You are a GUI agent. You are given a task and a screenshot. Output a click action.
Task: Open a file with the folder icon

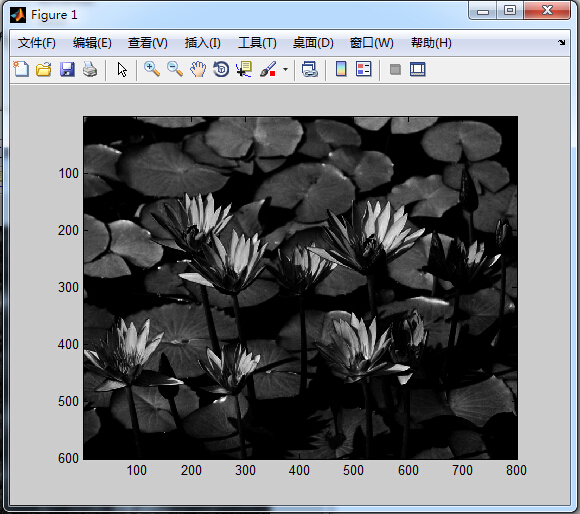(44, 69)
